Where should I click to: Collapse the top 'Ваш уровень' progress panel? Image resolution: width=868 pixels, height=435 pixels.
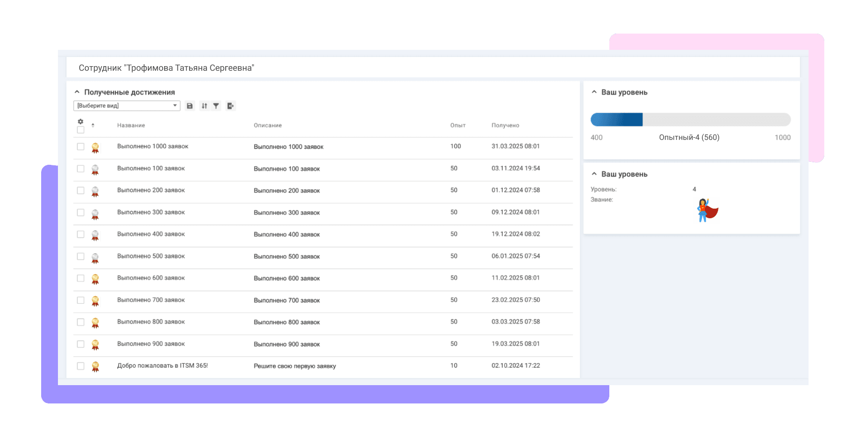click(x=594, y=92)
